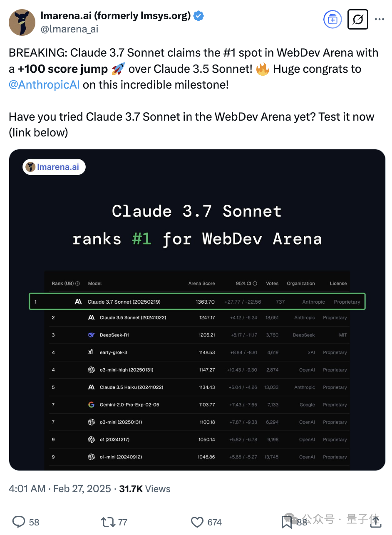Click the 4:01 AM · Feb 27, 2025 timestamp
This screenshot has height=535, width=392.
(60, 488)
